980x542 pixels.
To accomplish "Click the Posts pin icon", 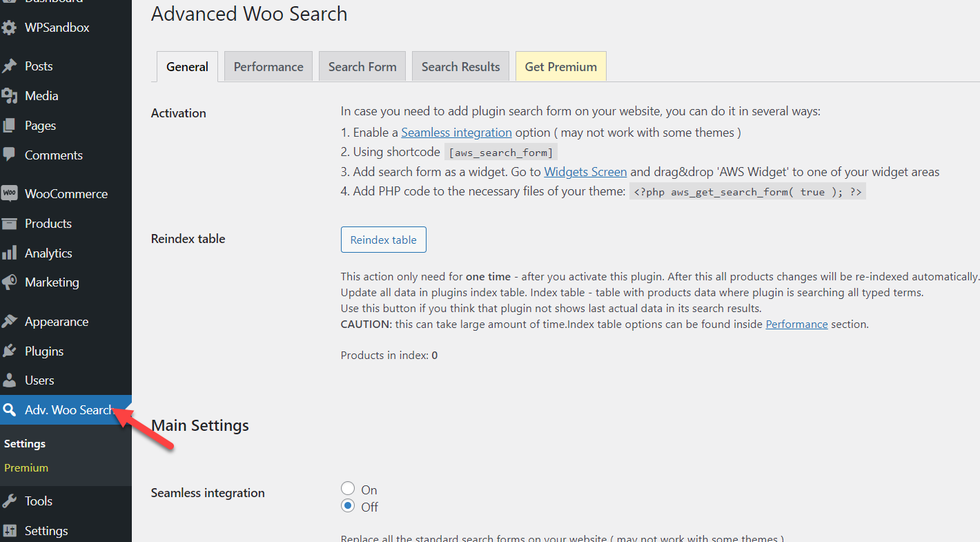I will (9, 66).
